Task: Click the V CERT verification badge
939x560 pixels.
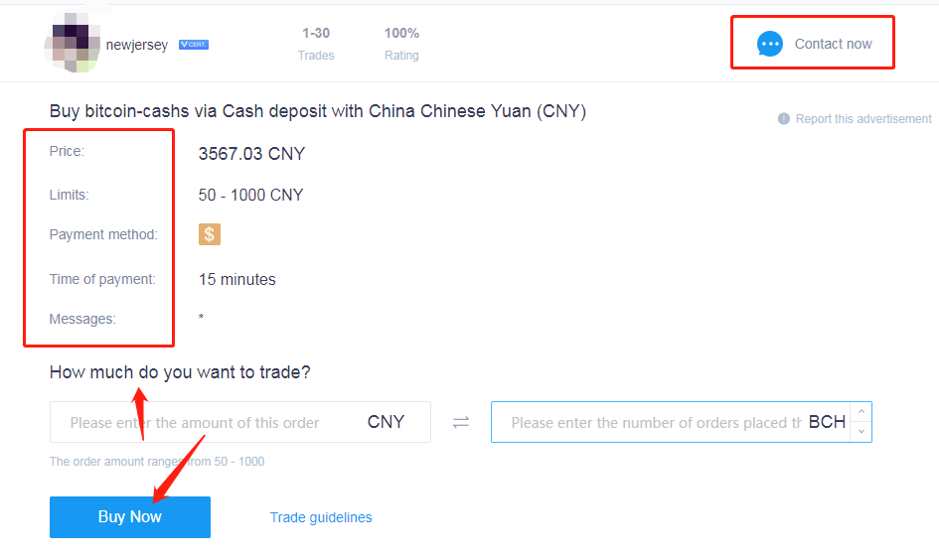Action: 194,45
